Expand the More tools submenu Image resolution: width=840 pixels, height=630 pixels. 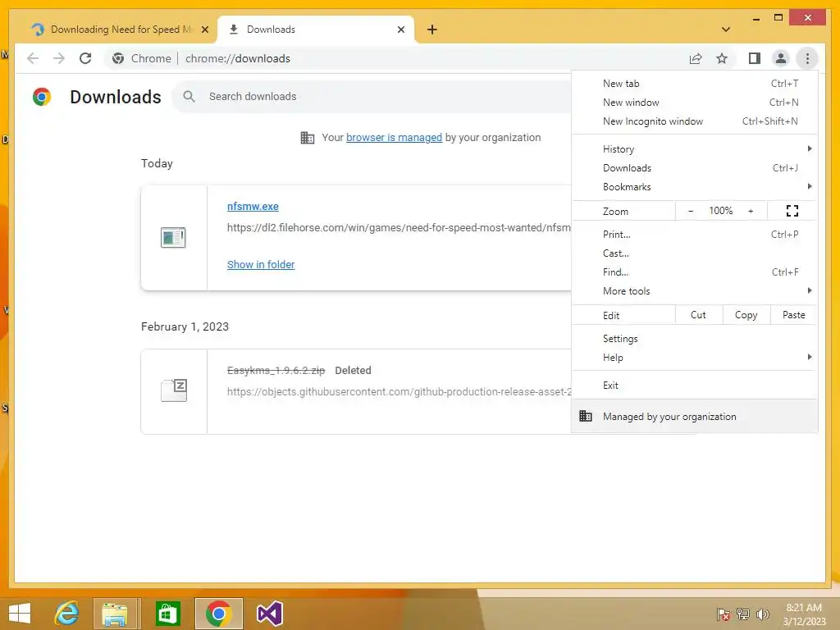coord(695,291)
